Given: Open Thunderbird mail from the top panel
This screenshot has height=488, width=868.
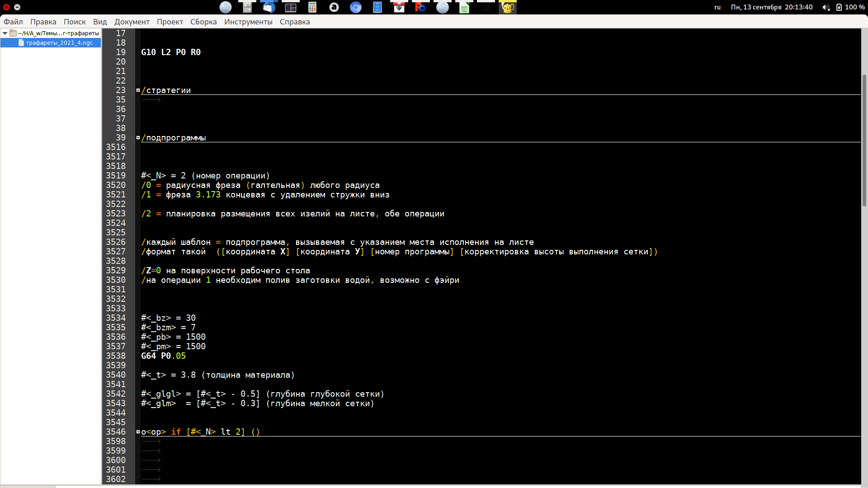Looking at the screenshot, I should [269, 7].
